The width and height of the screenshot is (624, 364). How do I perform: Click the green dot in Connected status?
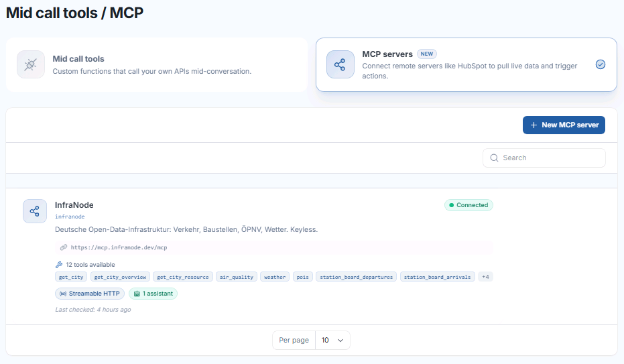tap(451, 205)
